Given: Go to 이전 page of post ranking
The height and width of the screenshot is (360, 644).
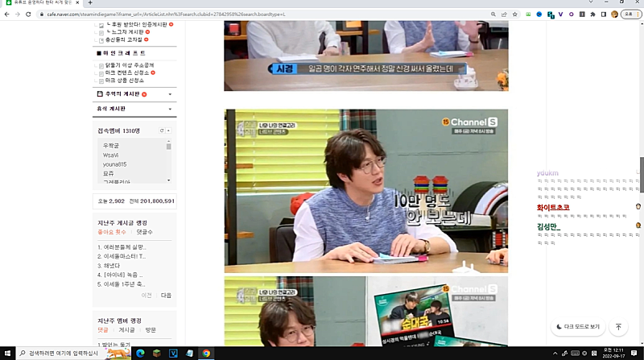Looking at the screenshot, I should click(147, 296).
